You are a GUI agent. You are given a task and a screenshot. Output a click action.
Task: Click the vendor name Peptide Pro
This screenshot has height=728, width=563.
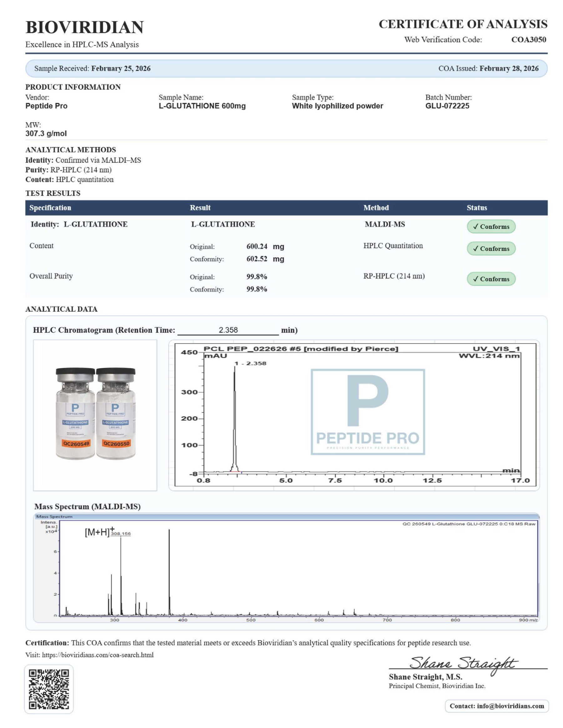coord(46,106)
